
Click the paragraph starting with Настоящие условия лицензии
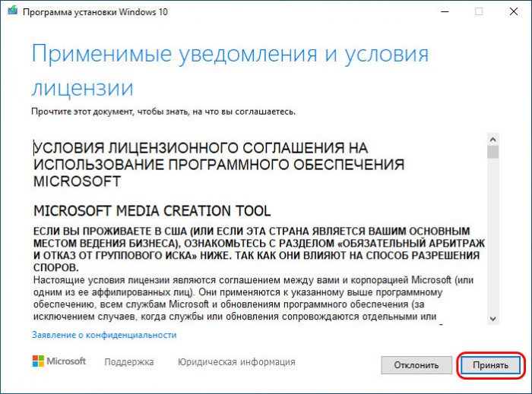[x=253, y=298]
